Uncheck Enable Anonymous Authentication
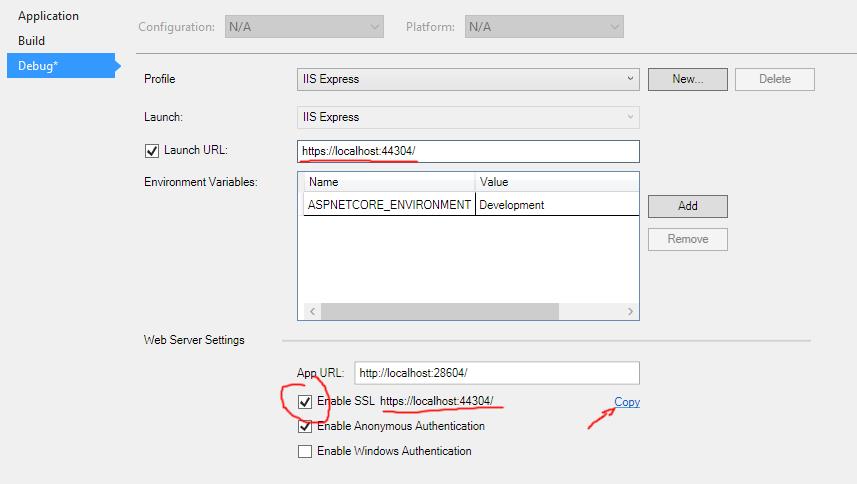Screen dimensions: 857x484 tap(305, 427)
